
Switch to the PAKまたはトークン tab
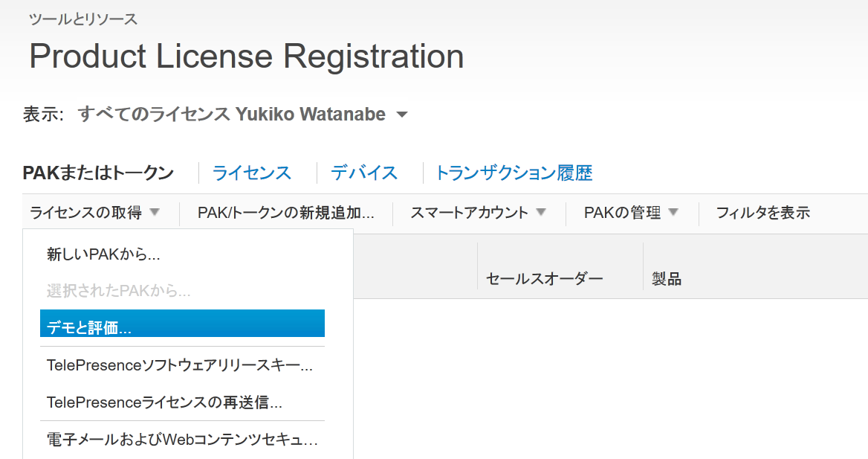98,173
